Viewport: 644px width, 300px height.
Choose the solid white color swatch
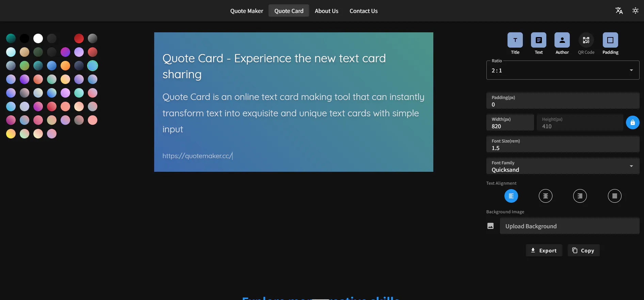tap(38, 38)
